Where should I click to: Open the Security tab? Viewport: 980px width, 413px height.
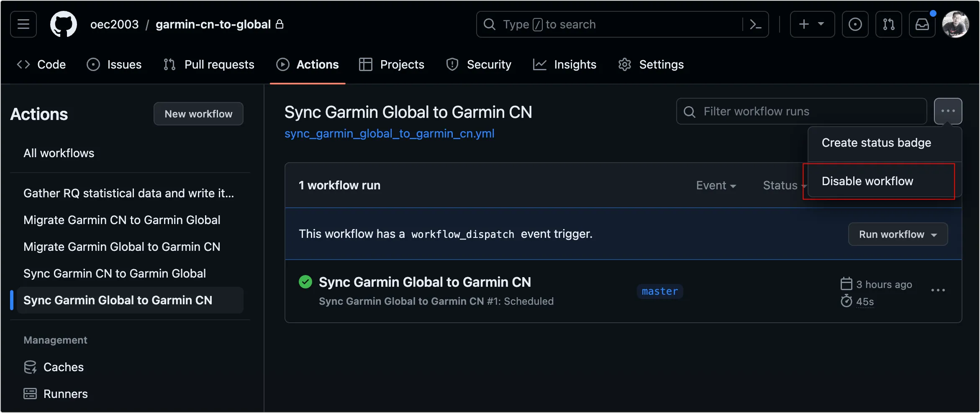tap(479, 64)
